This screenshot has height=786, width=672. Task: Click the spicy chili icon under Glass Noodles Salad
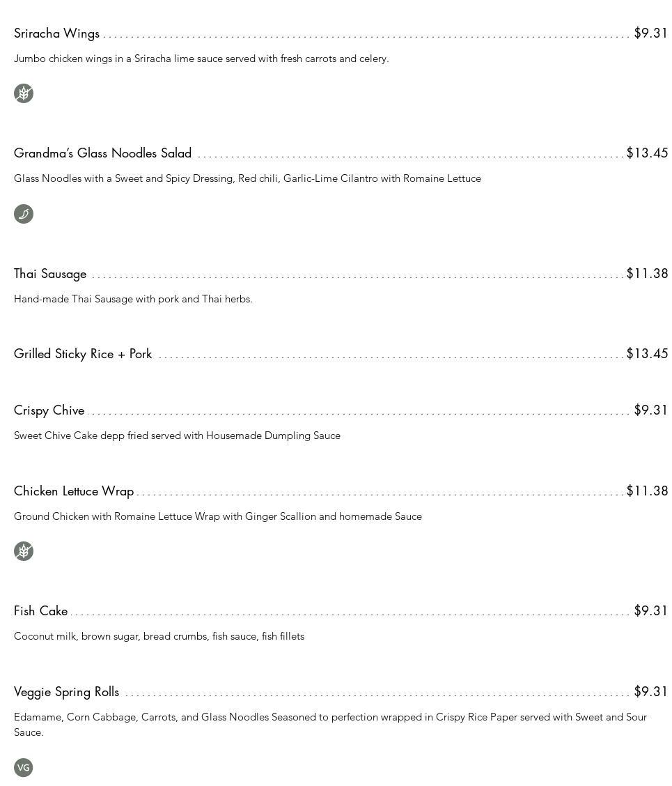pyautogui.click(x=24, y=214)
